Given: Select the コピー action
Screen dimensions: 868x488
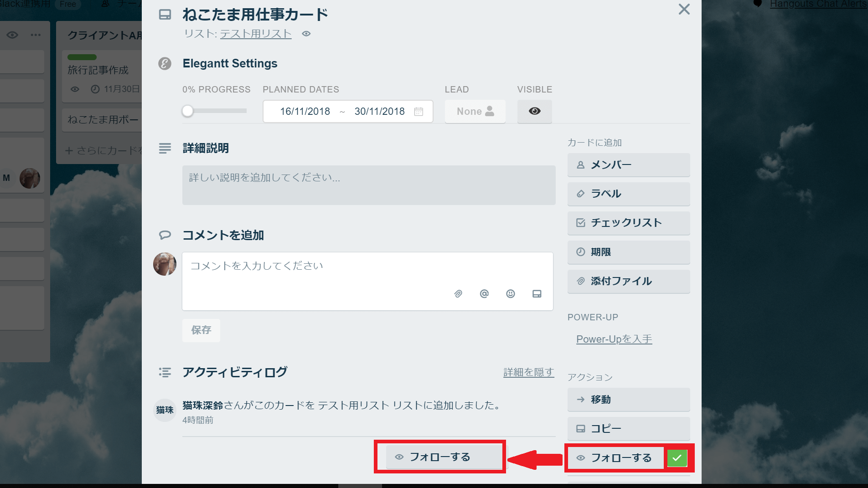Looking at the screenshot, I should pos(628,429).
